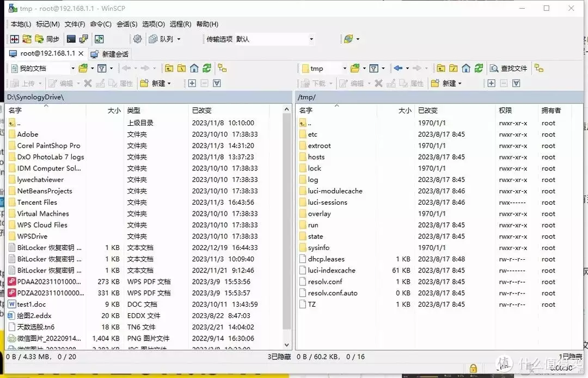
Task: Open the 命令(C) menu
Action: [x=101, y=24]
